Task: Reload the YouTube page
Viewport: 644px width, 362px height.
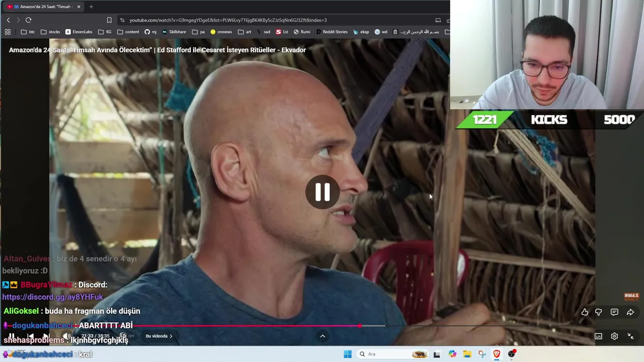Action: point(29,20)
